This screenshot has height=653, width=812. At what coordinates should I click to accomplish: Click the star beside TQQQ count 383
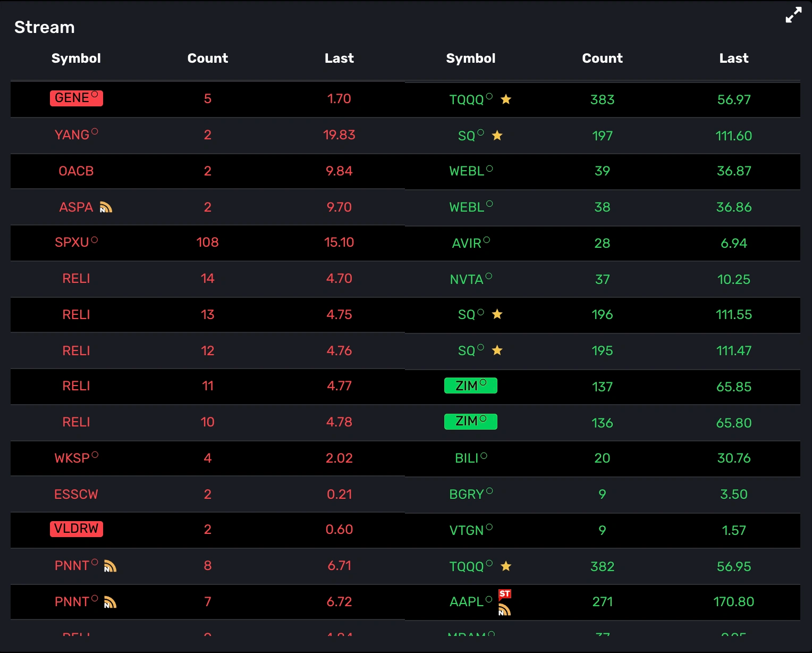coord(506,99)
